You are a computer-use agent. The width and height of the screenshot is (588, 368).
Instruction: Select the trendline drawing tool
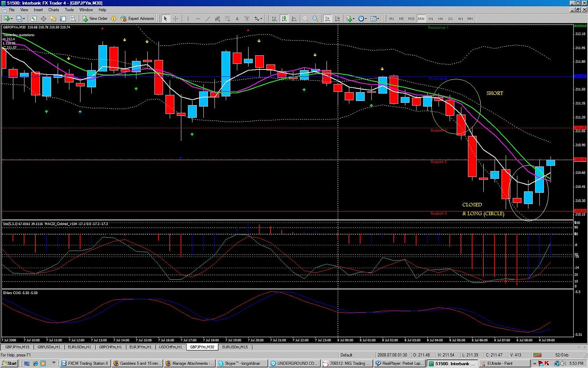208,18
